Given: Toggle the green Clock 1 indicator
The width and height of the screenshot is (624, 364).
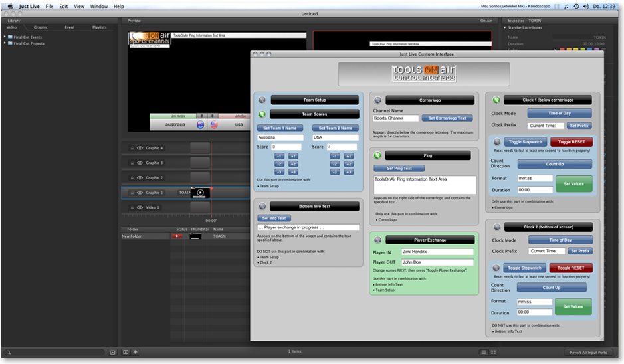Looking at the screenshot, I should [x=496, y=100].
